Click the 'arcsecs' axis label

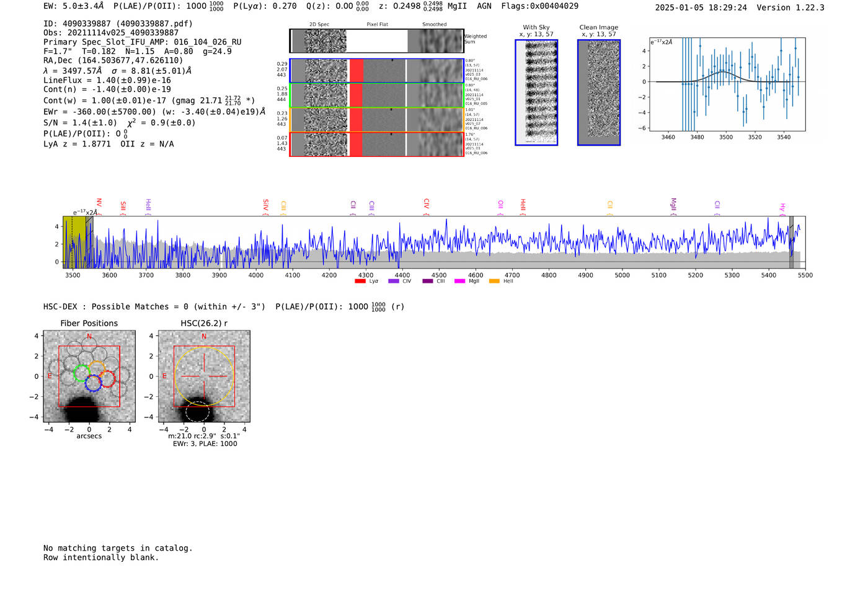pyautogui.click(x=89, y=437)
